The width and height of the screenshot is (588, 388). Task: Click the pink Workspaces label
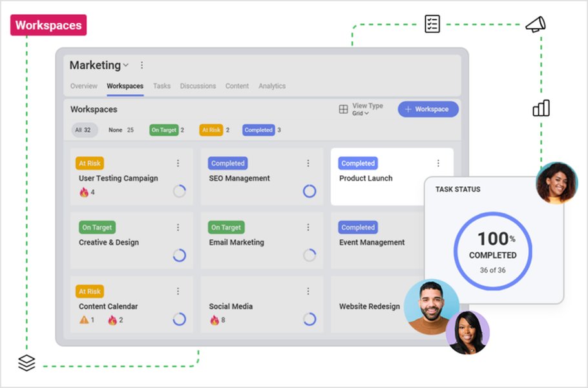tap(48, 25)
